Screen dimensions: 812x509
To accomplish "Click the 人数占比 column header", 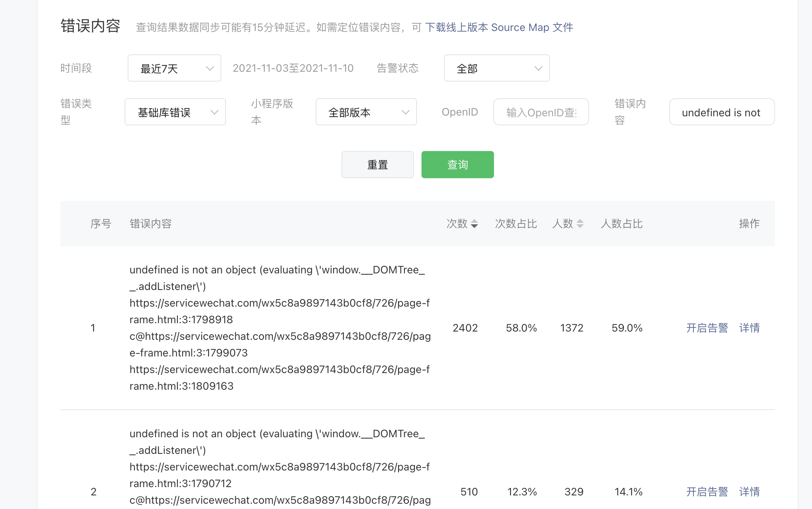I will pyautogui.click(x=621, y=224).
